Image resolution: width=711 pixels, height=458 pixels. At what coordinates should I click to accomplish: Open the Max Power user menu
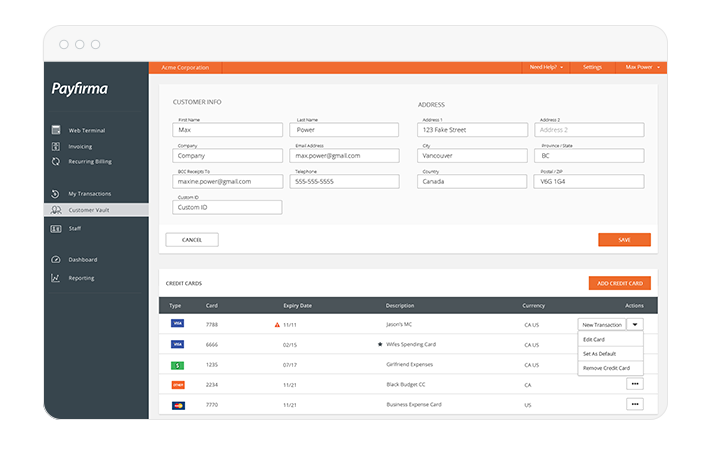coord(642,67)
